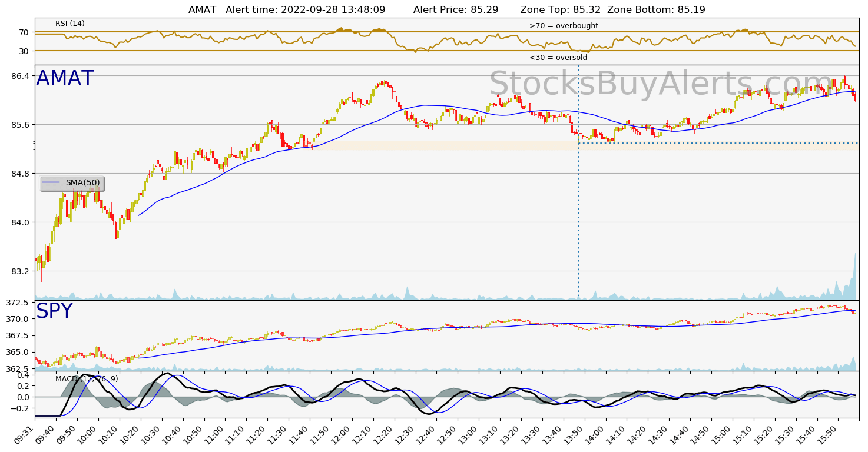Click the MACD 0.4 axis label
Screen dimensions: 868x452
click(23, 375)
